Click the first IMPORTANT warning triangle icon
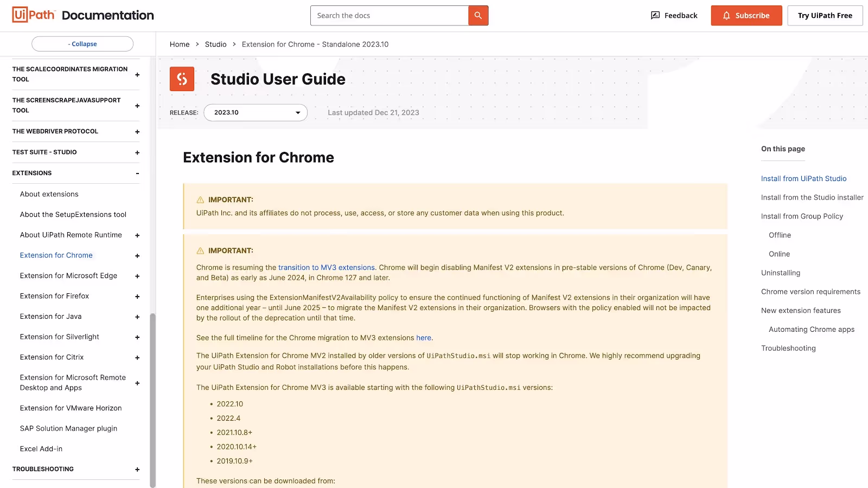Image resolution: width=868 pixels, height=488 pixels. [200, 200]
